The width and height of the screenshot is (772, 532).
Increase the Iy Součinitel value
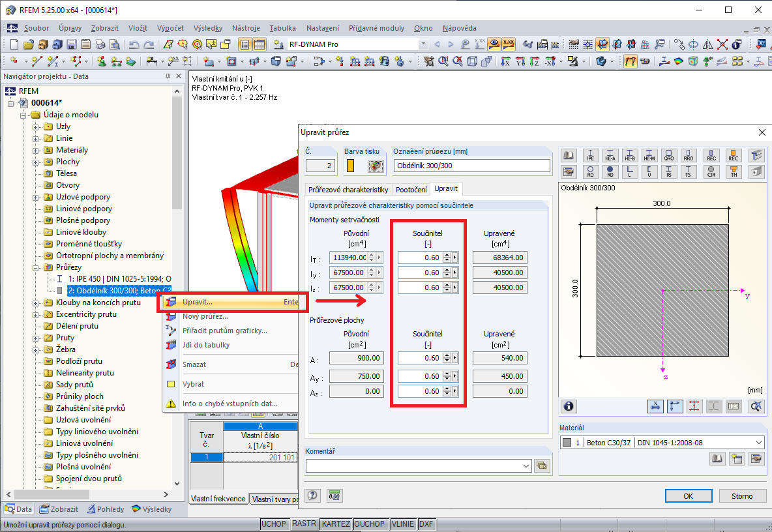(447, 270)
